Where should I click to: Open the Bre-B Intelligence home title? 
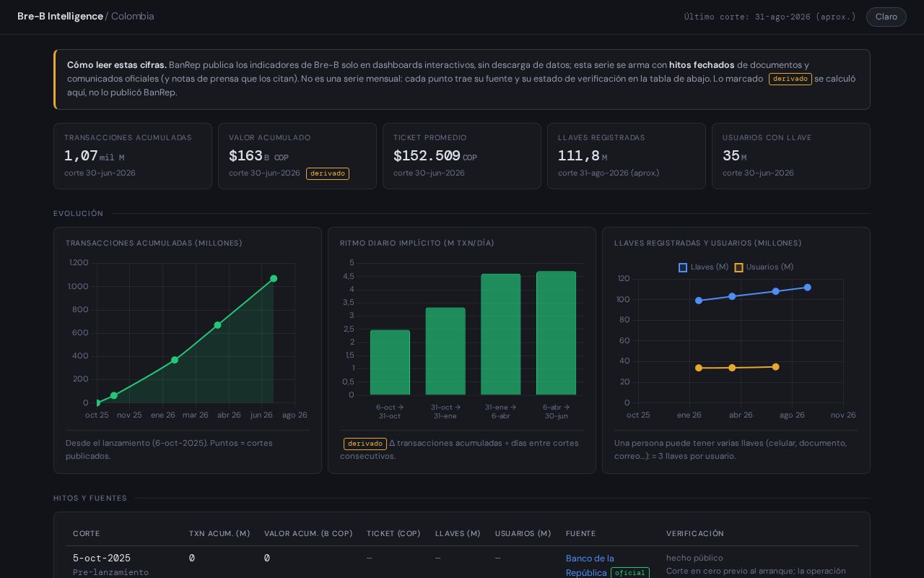[60, 16]
